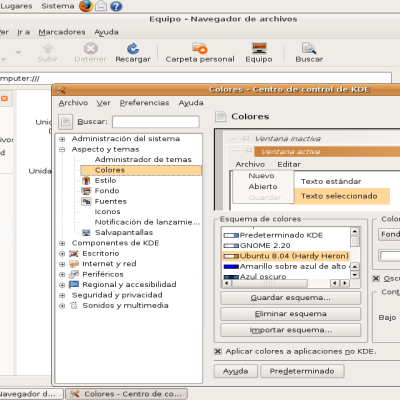
Task: Select Predeterminado KDE color scheme
Action: coord(286,235)
